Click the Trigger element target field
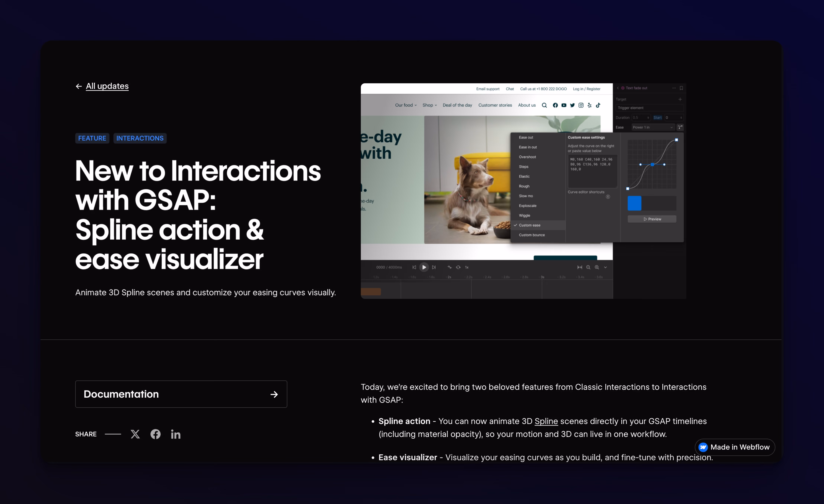This screenshot has width=824, height=504. coord(649,108)
